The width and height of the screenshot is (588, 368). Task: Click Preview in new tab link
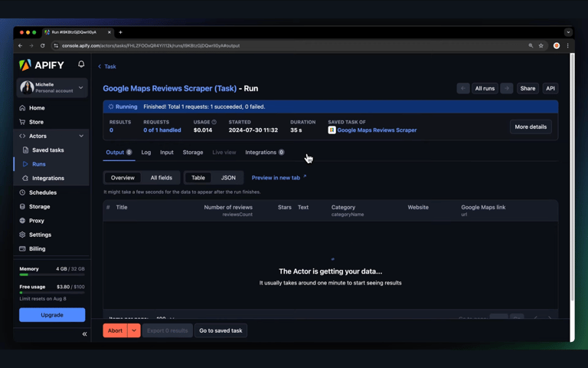[x=279, y=178]
